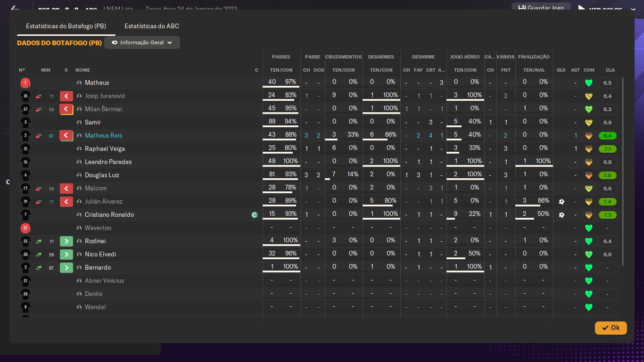
Task: Sort by the AST column header
Action: point(575,70)
